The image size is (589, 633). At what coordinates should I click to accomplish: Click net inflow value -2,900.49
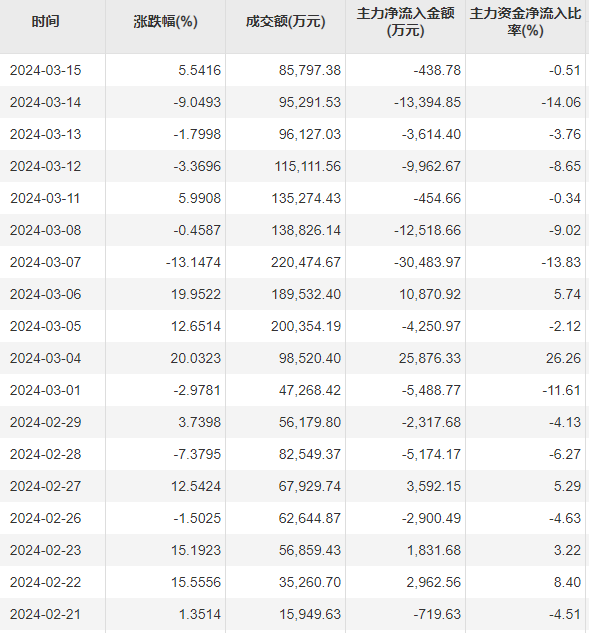pos(431,518)
